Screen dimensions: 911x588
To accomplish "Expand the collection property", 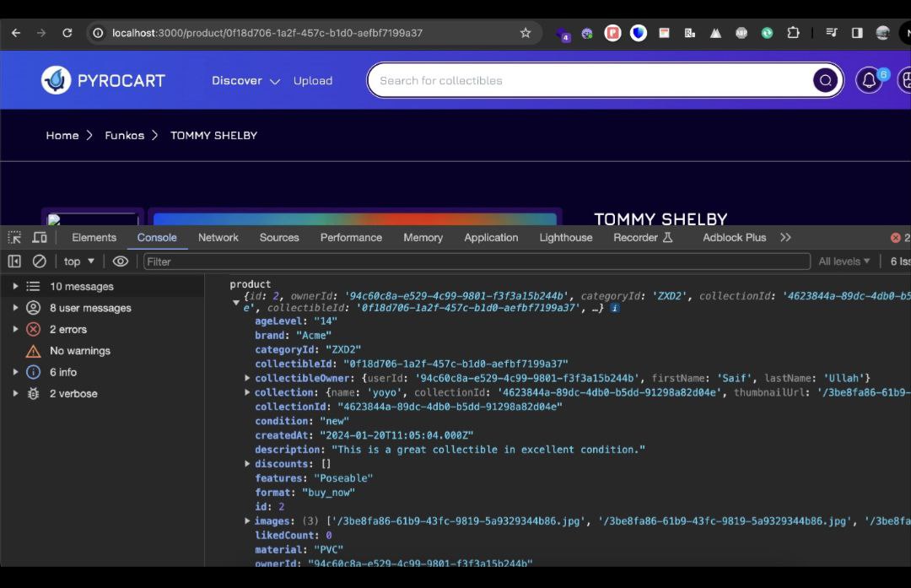I will (x=247, y=393).
